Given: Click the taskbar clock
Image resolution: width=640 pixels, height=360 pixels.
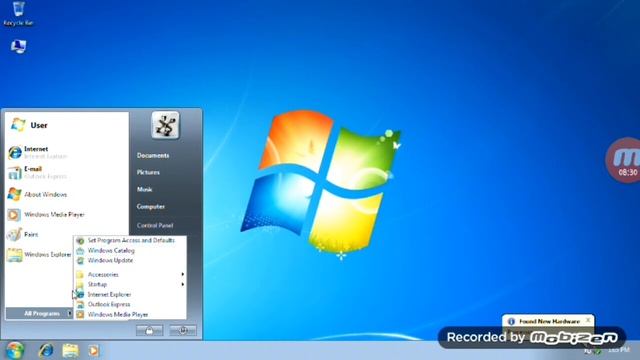Looking at the screenshot, I should coord(618,350).
